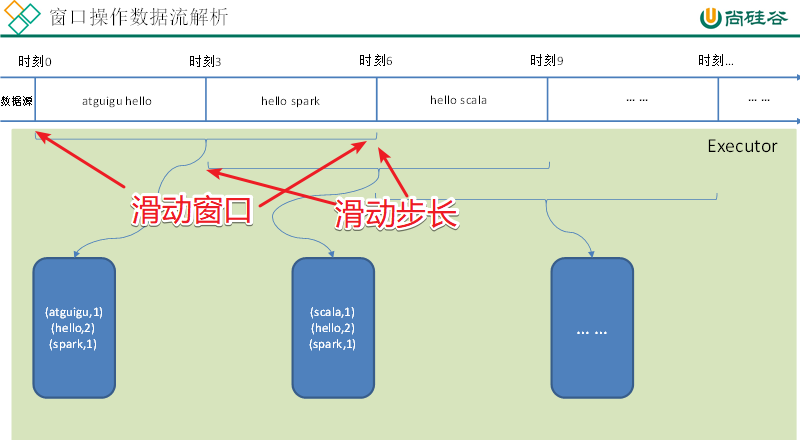Select the 时刻... label
Viewport: 800px width, 440px height.
point(716,61)
